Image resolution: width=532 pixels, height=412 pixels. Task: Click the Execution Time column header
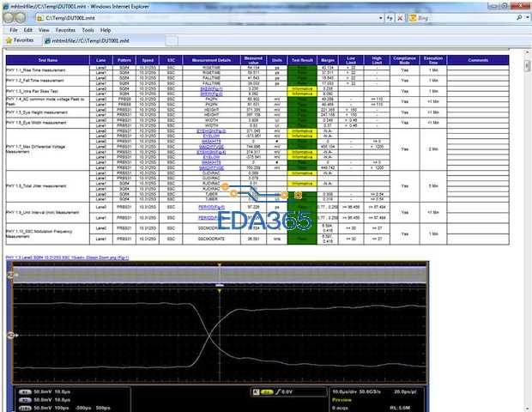coord(433,60)
